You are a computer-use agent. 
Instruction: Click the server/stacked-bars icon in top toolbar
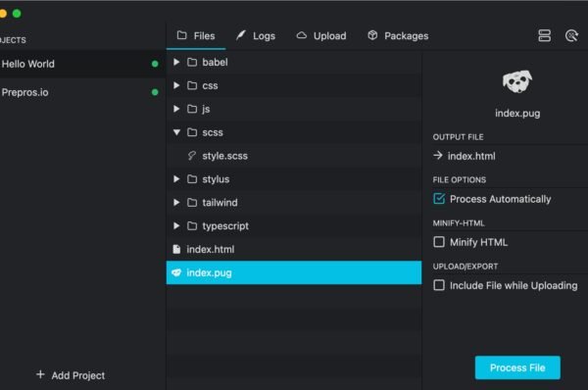[x=544, y=36]
